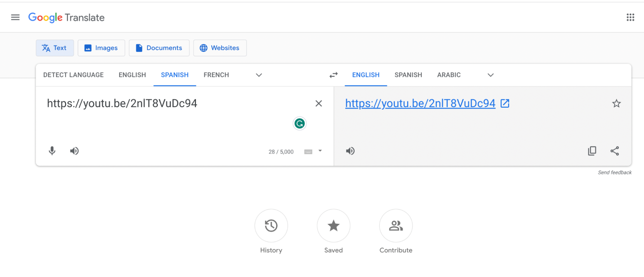Screen dimensions: 644x277
Task: Open the translated YouTube link
Action: click(x=420, y=104)
